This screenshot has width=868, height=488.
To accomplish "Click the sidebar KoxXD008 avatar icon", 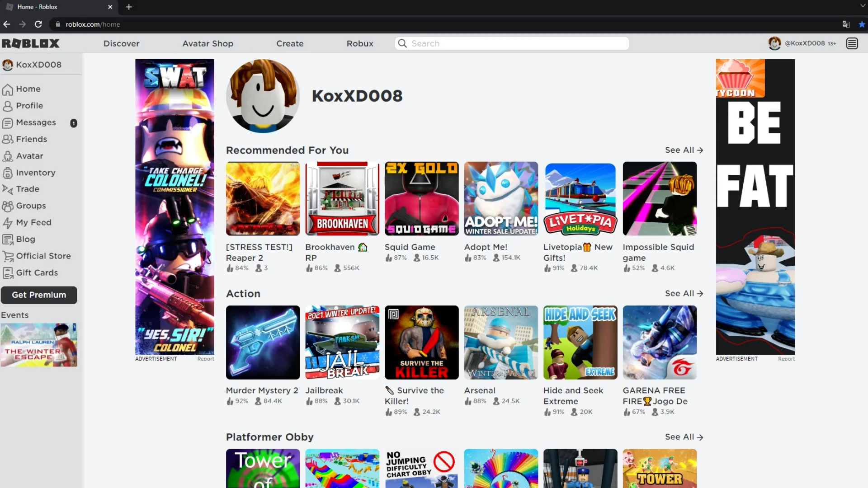I will tap(8, 65).
